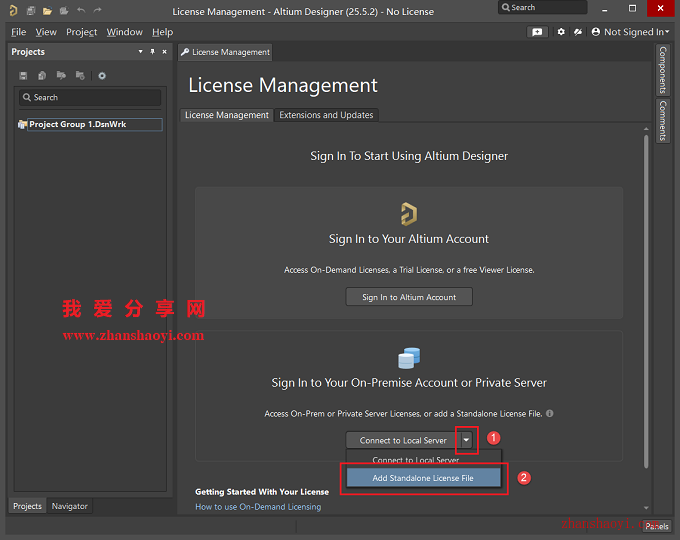Click the Projects panel save icon
680x540 pixels.
(23, 76)
